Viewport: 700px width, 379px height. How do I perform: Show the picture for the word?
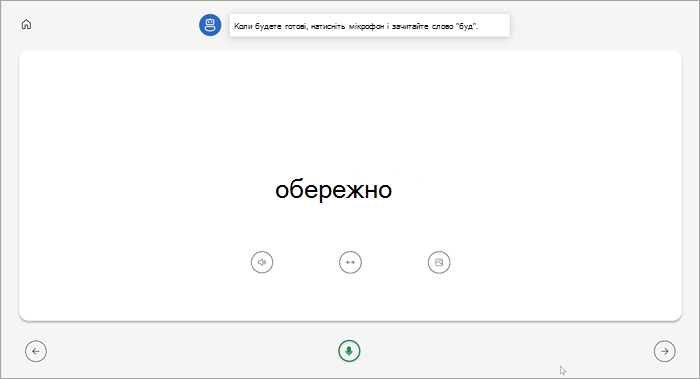439,262
